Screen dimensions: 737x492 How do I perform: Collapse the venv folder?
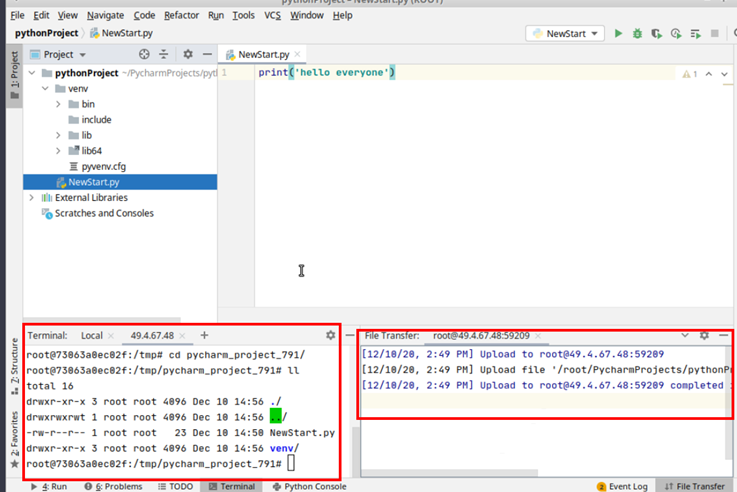click(x=45, y=88)
